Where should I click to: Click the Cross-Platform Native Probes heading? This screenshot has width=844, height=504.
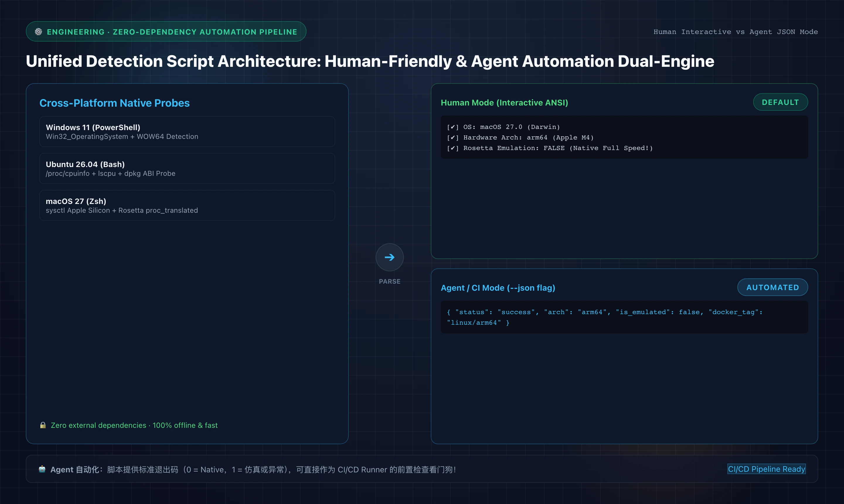coord(115,103)
